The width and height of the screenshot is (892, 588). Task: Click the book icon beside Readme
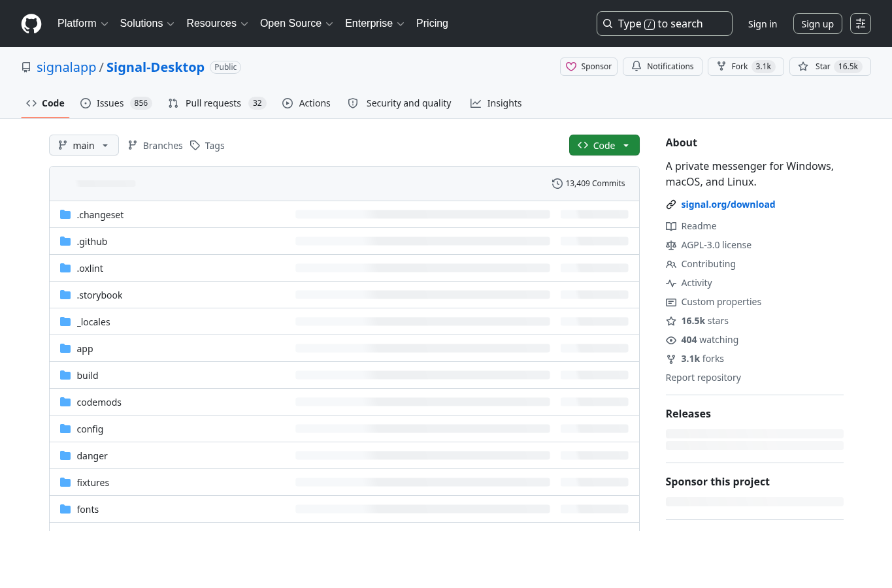point(671,226)
